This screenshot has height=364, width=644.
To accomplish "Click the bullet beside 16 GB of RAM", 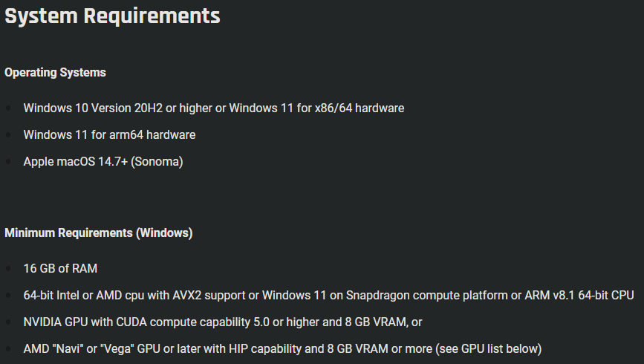I will pyautogui.click(x=9, y=269).
